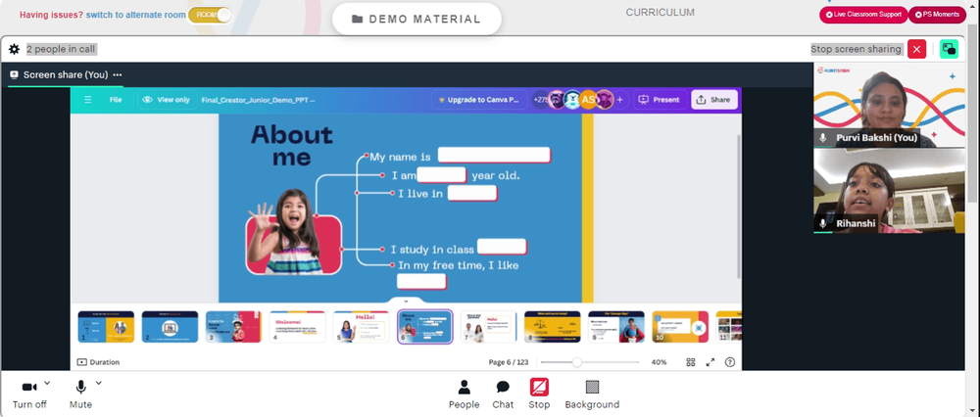Image resolution: width=980 pixels, height=417 pixels.
Task: Open the People panel
Action: (x=464, y=394)
